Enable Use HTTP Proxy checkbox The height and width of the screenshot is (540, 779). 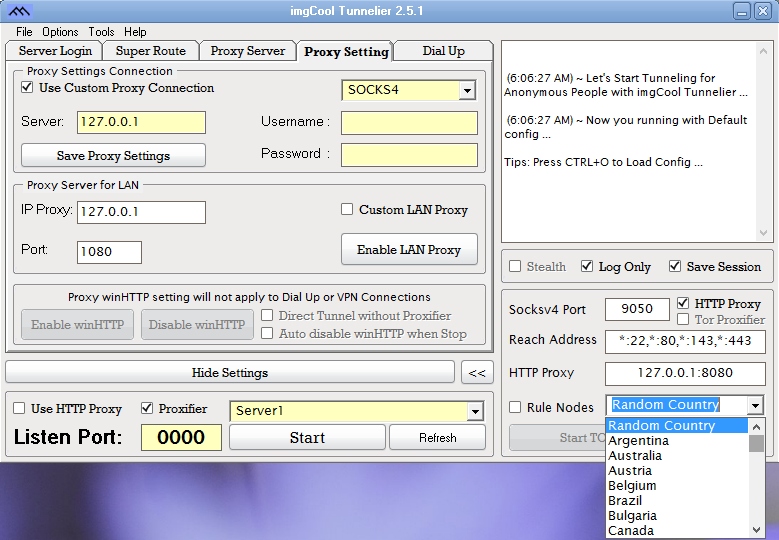19,408
